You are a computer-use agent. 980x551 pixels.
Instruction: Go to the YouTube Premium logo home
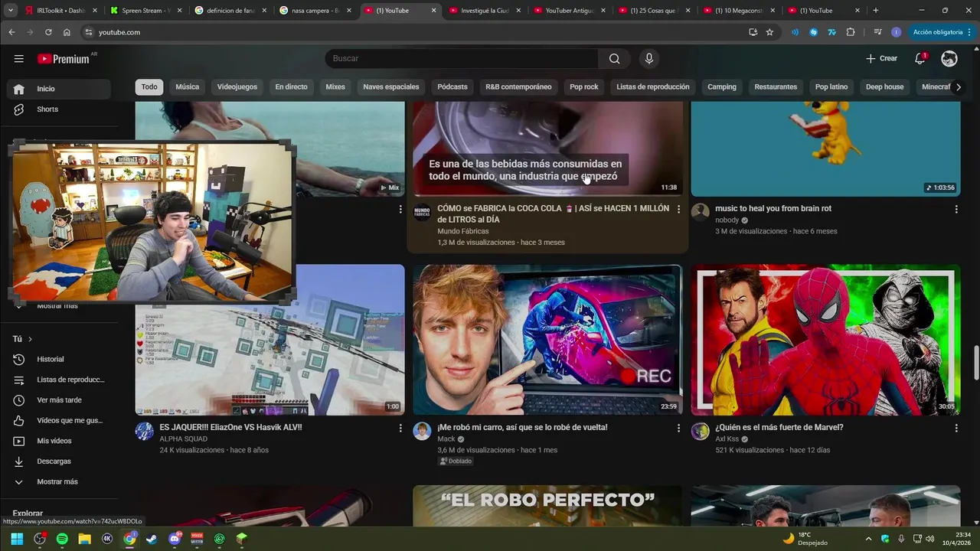[x=64, y=59]
